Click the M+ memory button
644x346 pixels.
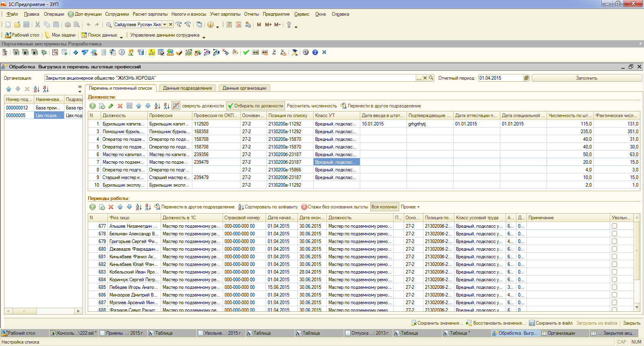268,25
